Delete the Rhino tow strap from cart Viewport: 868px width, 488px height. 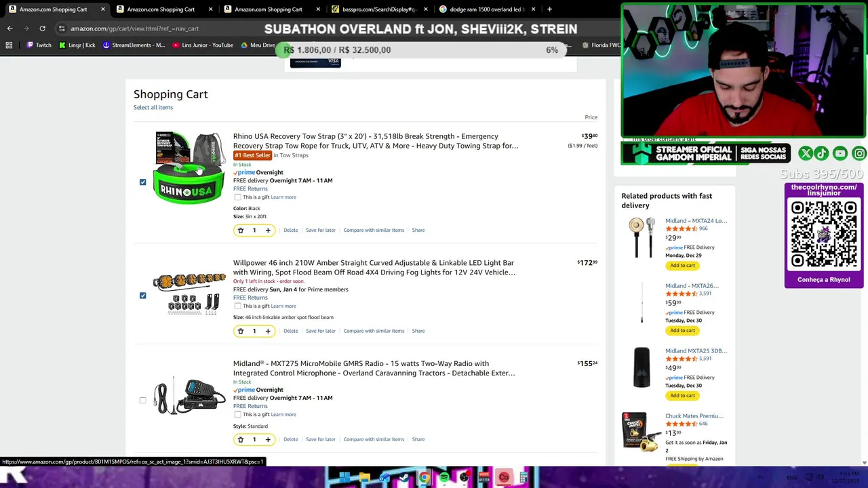point(291,230)
